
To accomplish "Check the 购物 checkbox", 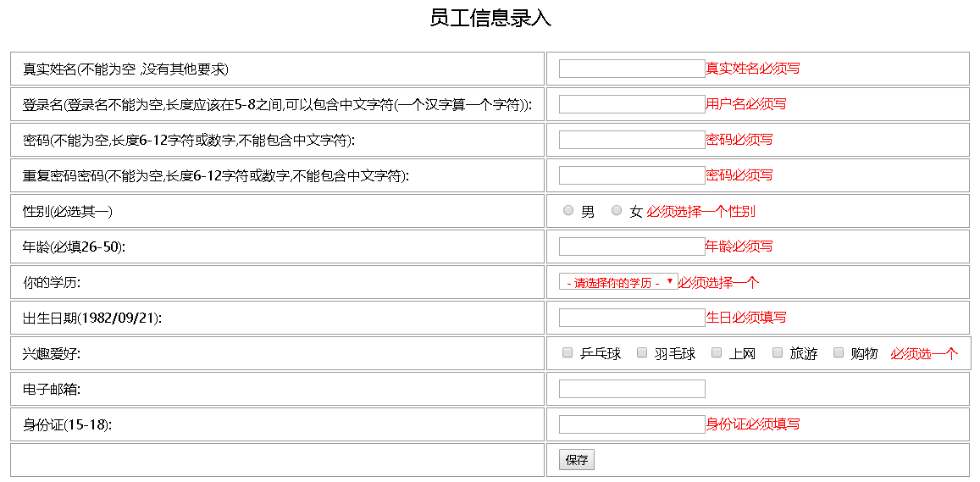I will [x=839, y=353].
